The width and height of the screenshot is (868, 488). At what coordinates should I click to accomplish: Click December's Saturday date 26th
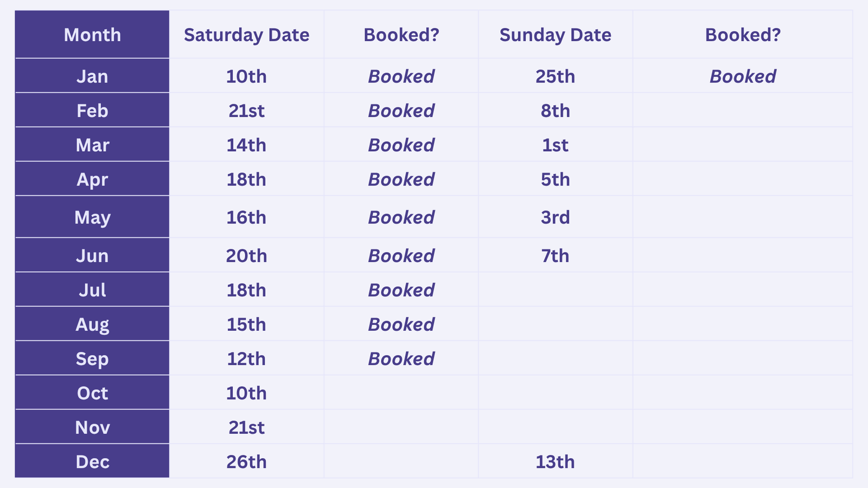pos(246,462)
